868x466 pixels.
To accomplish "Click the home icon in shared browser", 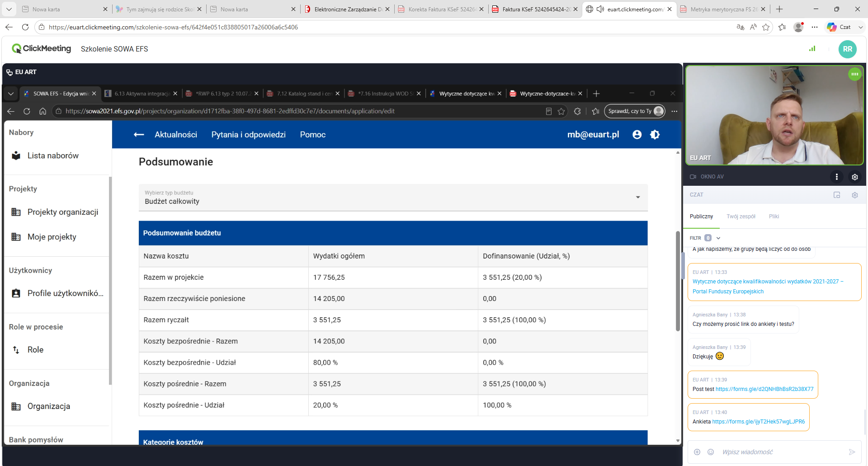I will (42, 111).
